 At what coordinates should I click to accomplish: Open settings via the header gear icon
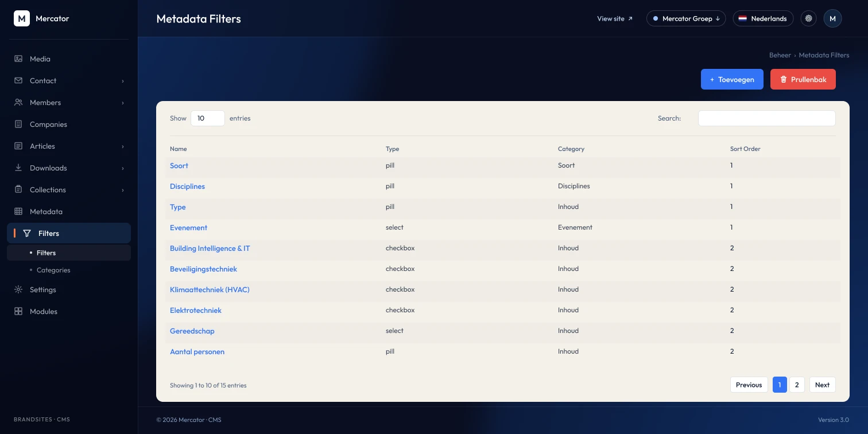click(809, 18)
